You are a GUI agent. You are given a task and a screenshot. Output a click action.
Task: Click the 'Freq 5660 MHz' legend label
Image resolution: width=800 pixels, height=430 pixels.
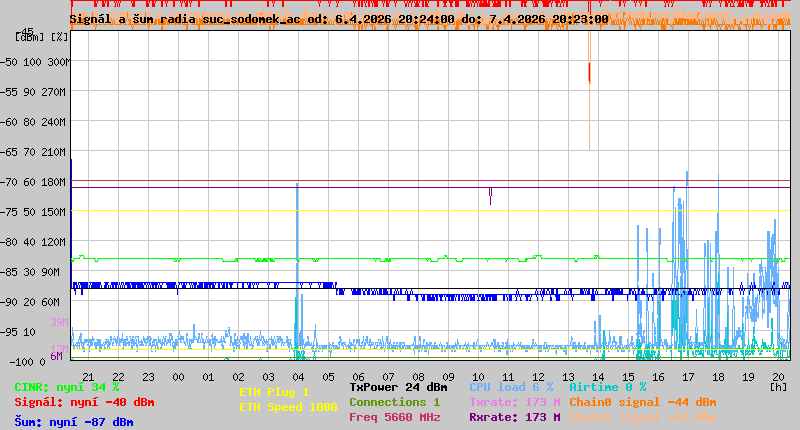tap(394, 417)
